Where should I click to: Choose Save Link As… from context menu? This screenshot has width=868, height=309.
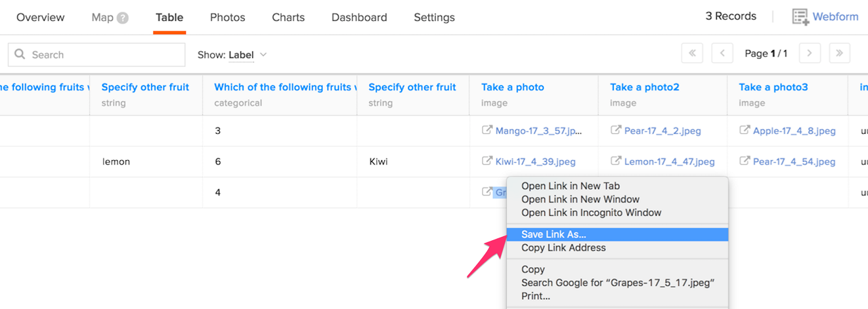pyautogui.click(x=554, y=234)
